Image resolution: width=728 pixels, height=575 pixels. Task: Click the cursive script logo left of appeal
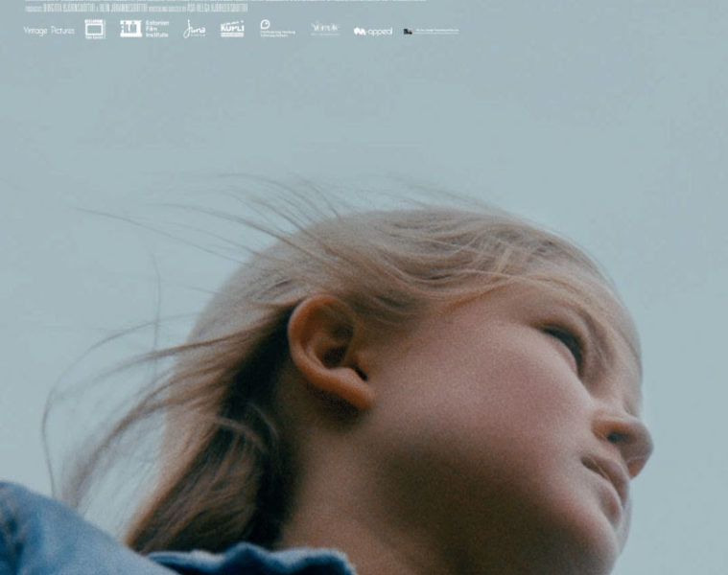click(x=325, y=29)
